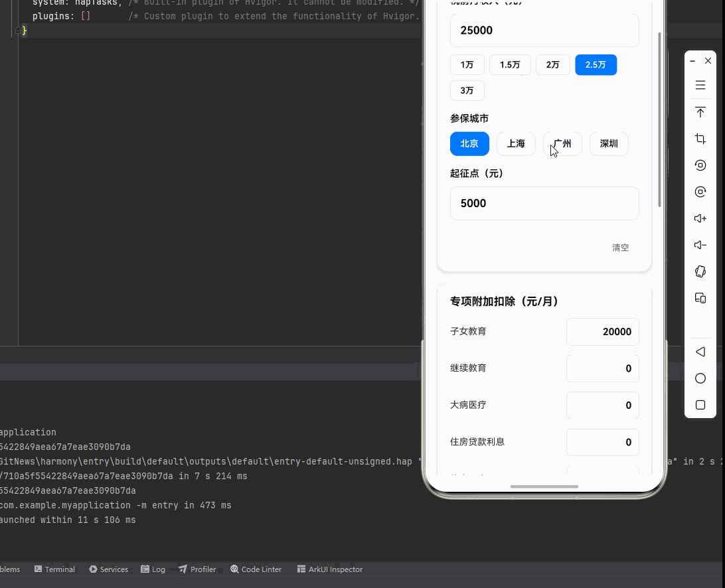The image size is (725, 588).
Task: Focus the 起征点 field showing 5000
Action: pyautogui.click(x=544, y=203)
